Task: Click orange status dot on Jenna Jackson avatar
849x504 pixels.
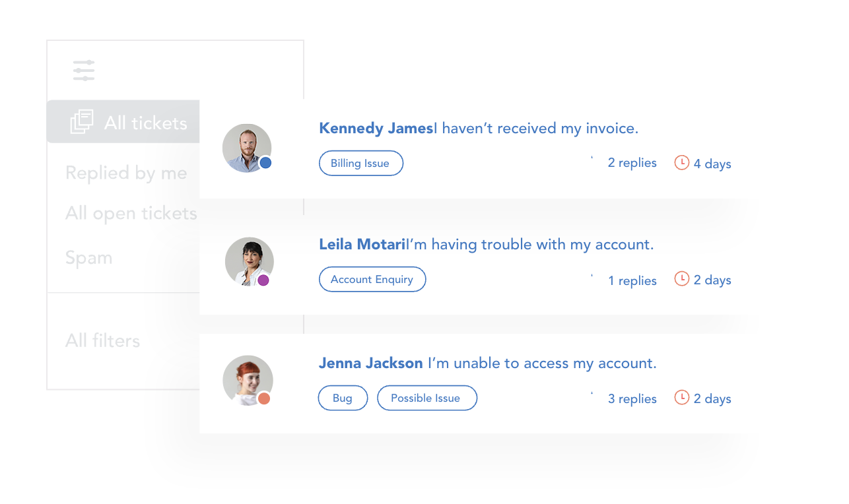Action: 264,398
